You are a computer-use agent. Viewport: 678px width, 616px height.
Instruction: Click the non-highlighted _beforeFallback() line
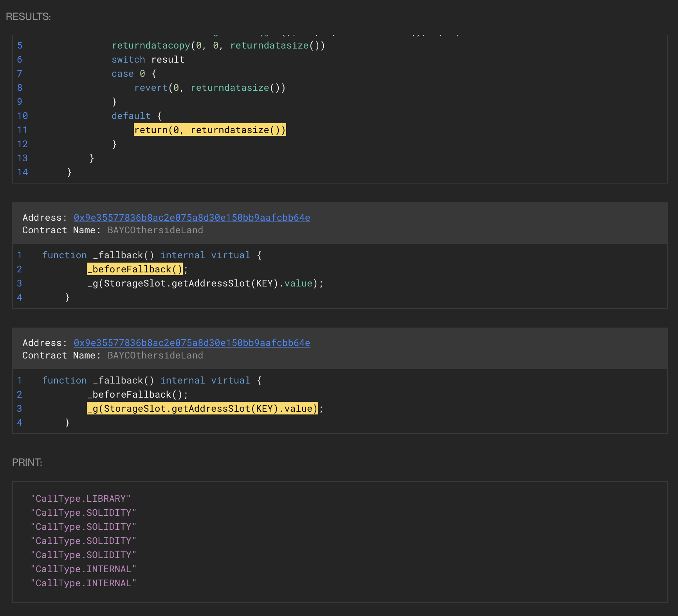click(137, 394)
